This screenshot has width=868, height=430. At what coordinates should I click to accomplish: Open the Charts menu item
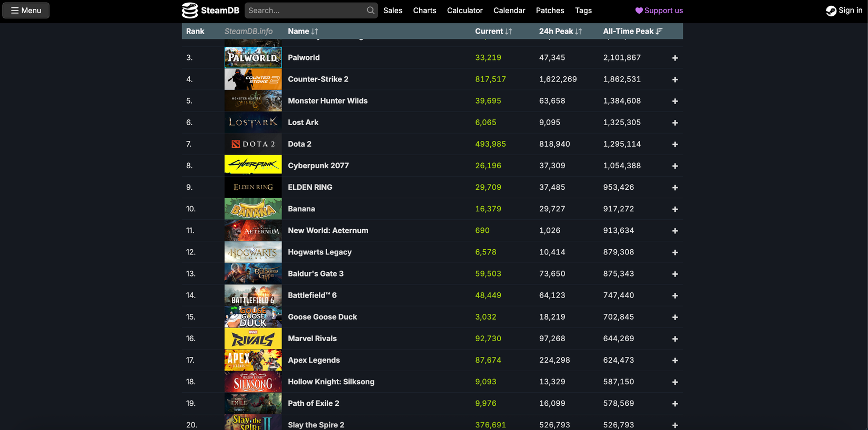click(x=425, y=11)
